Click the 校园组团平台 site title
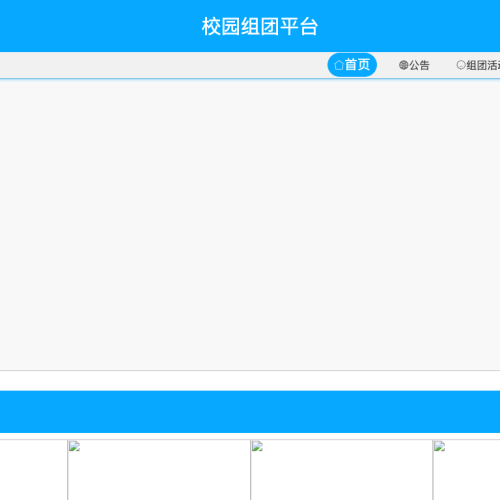 (x=260, y=26)
